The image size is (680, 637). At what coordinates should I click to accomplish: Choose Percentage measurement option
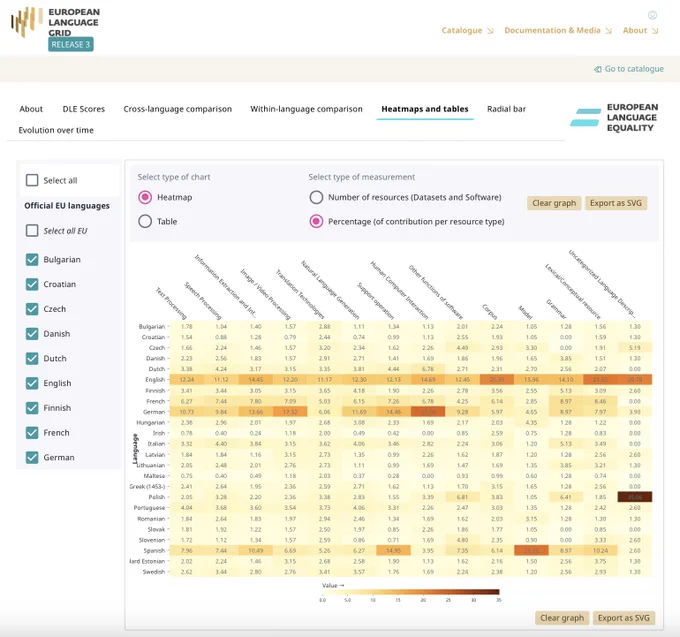click(x=316, y=222)
